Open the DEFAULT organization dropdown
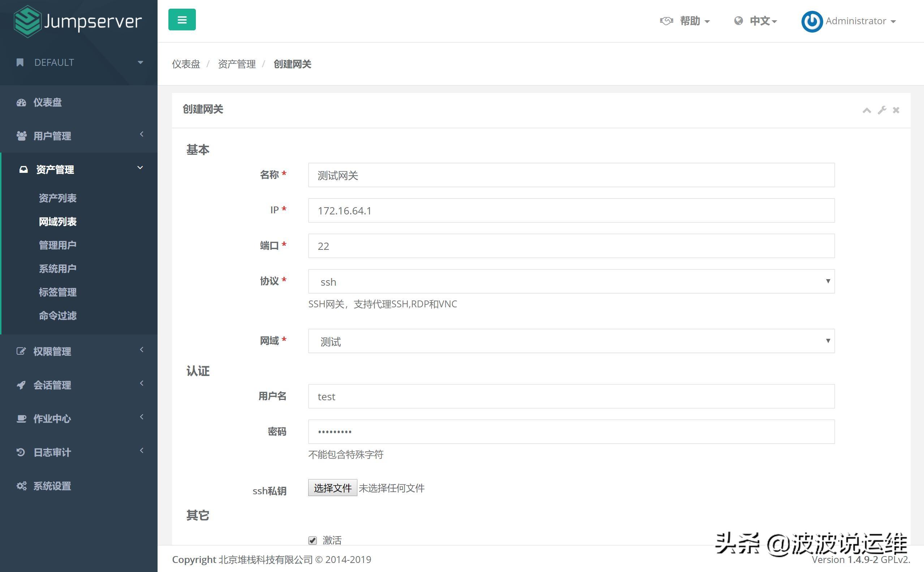The height and width of the screenshot is (572, 924). click(79, 63)
